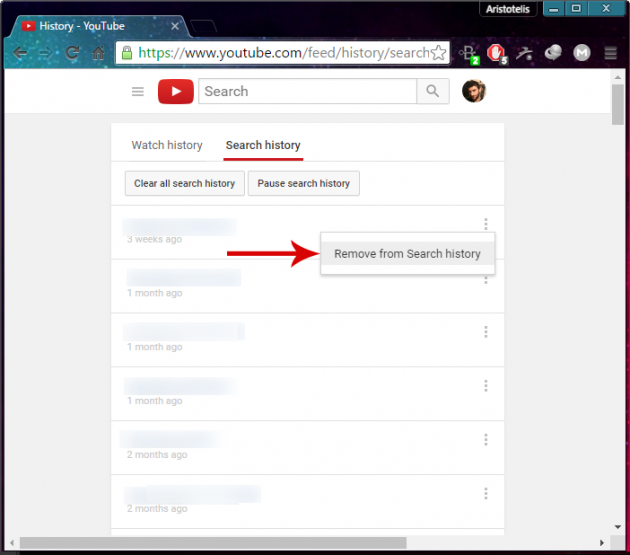Go back using the browser back arrow
The image size is (630, 555).
21,53
